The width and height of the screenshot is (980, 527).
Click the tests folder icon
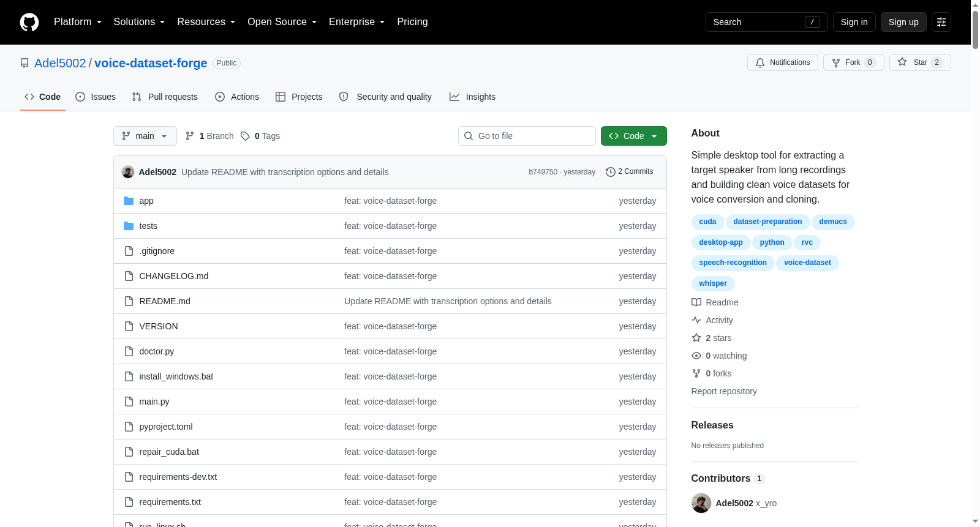tap(129, 226)
